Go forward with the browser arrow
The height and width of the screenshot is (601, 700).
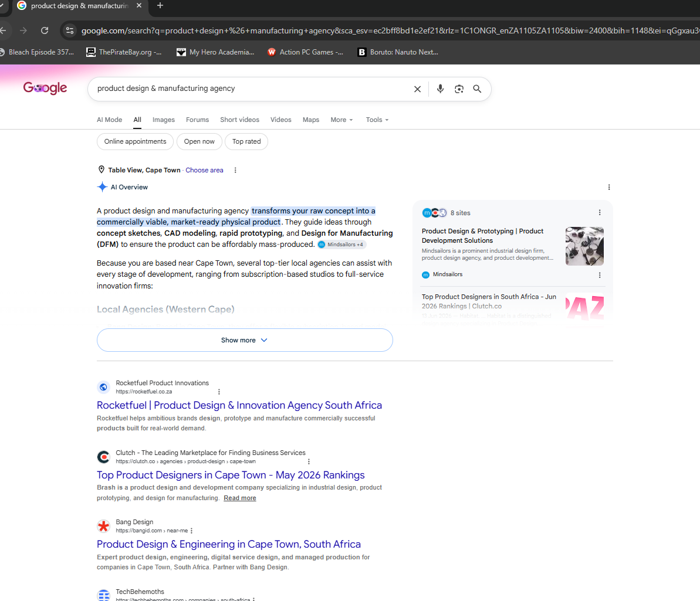(23, 30)
